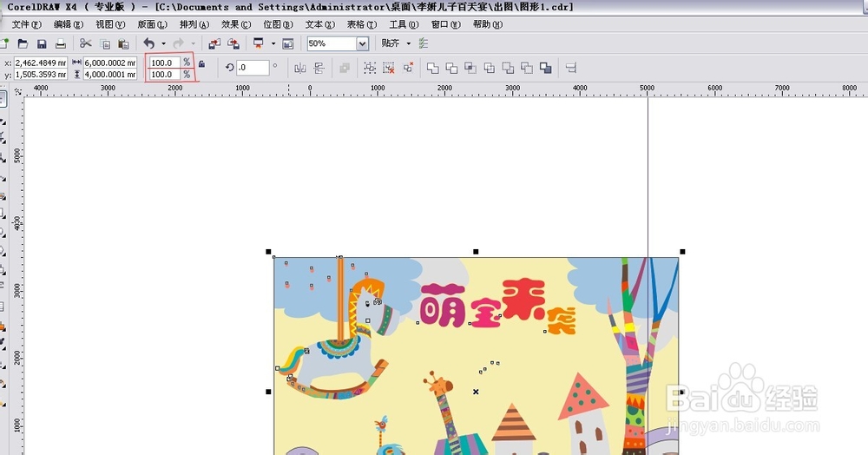Open the 位图 menu
Image resolution: width=868 pixels, height=455 pixels.
coord(278,24)
